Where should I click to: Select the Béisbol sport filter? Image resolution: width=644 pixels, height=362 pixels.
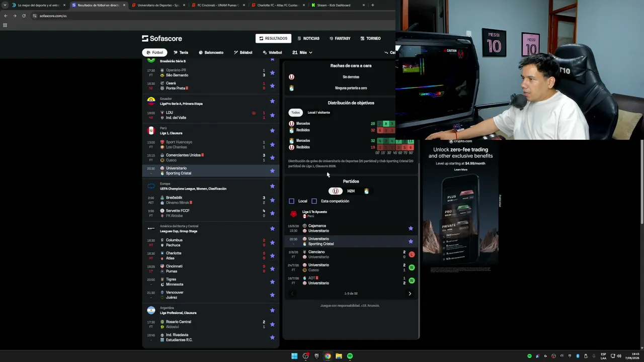coord(243,52)
